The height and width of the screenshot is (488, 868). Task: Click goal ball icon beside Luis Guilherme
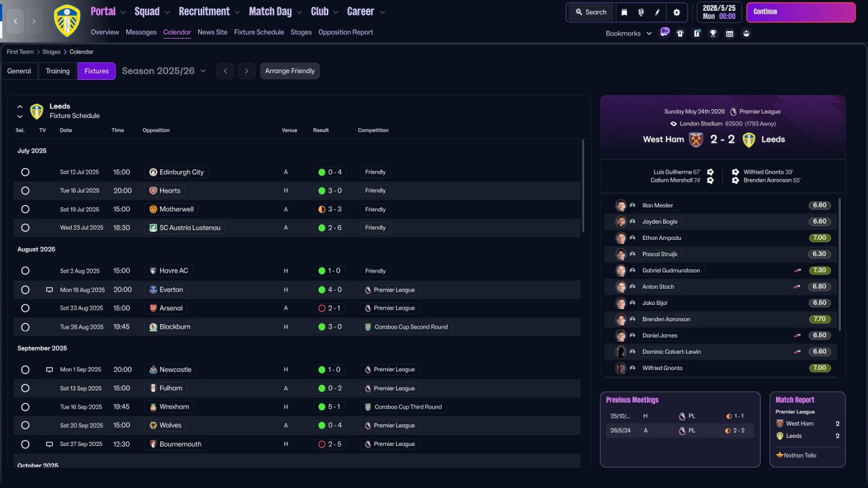coord(710,172)
